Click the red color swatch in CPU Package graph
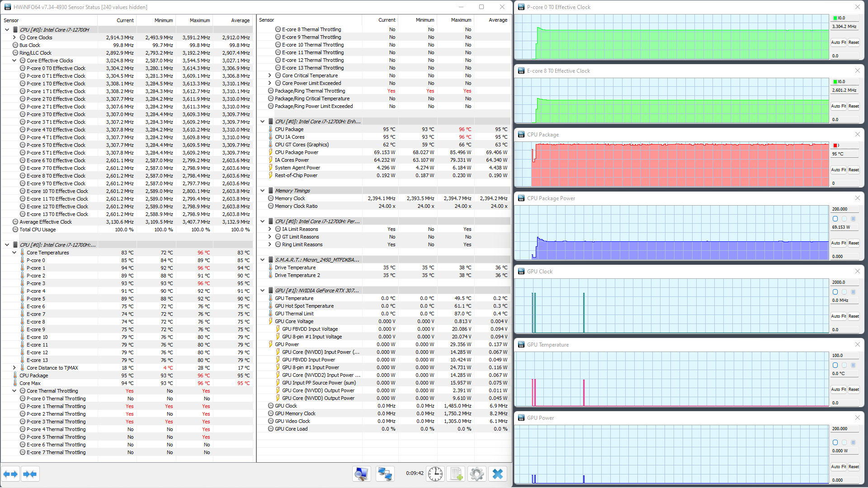The height and width of the screenshot is (488, 868). pos(835,145)
